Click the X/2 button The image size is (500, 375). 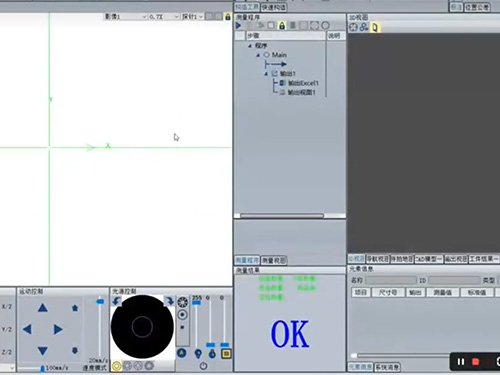[7, 307]
